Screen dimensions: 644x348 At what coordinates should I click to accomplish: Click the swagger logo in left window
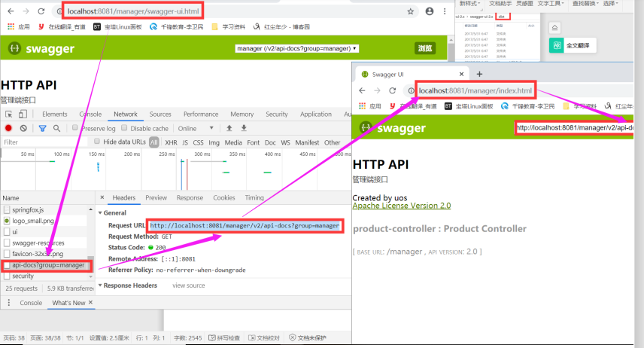click(x=41, y=48)
